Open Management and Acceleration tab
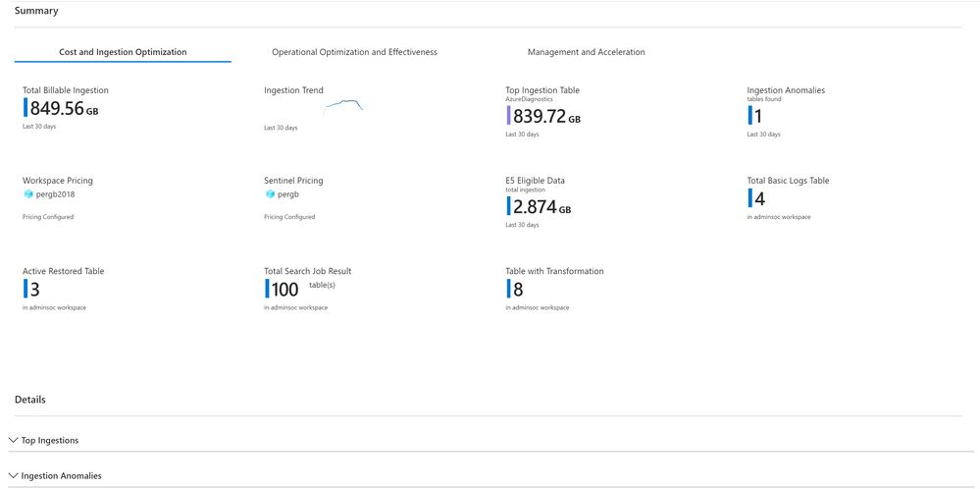Viewport: 980px width, 489px height. click(587, 52)
